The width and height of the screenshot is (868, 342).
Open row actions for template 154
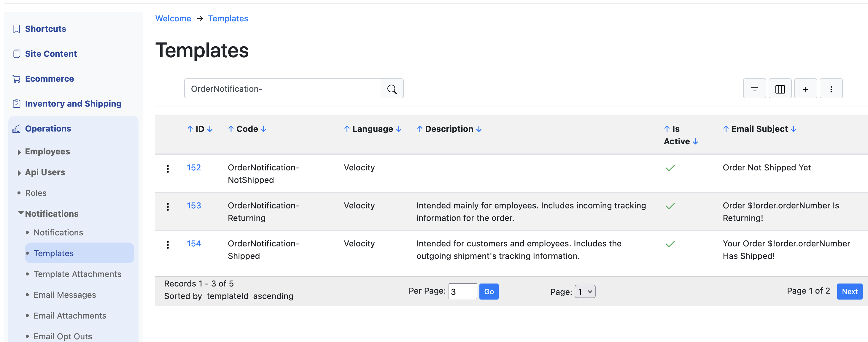pos(168,245)
